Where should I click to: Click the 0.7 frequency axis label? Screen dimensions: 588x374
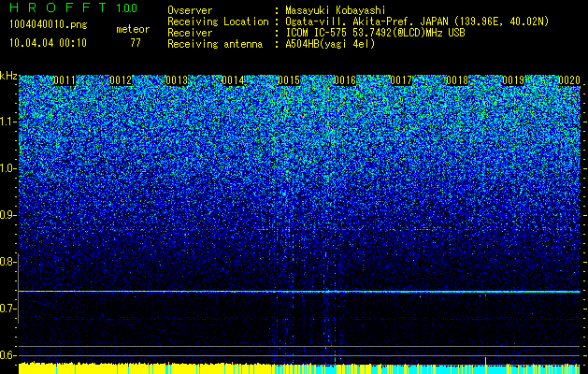(x=7, y=309)
